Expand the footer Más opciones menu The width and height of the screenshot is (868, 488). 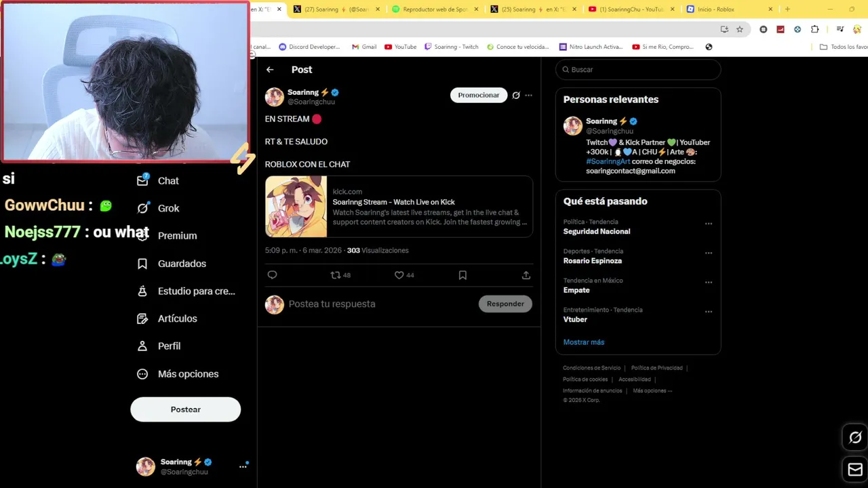[x=652, y=391]
